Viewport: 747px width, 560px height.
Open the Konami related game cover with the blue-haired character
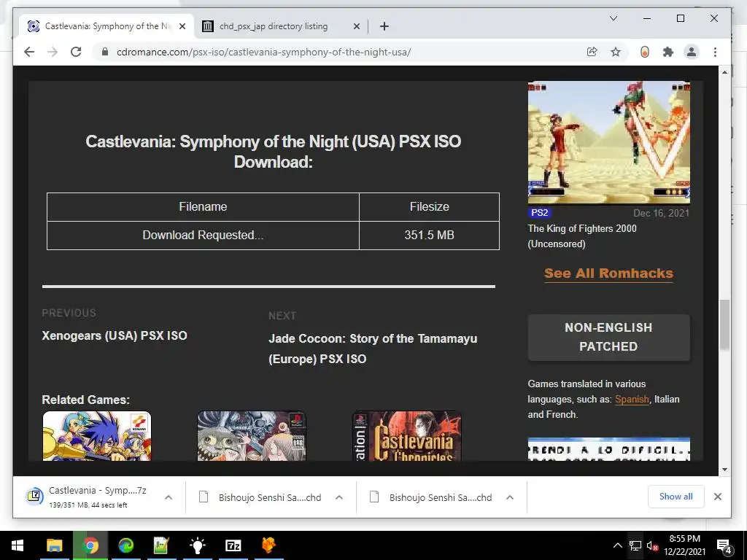point(97,436)
